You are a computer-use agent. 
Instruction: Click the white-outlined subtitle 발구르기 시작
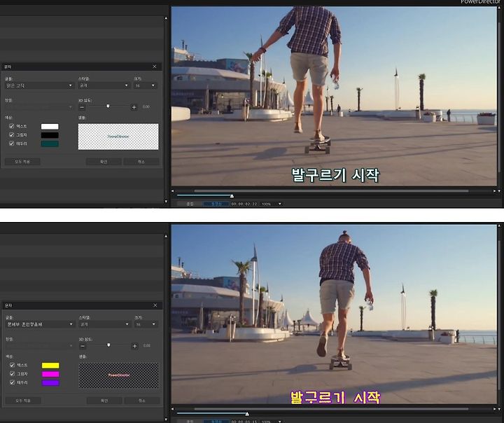[335, 175]
